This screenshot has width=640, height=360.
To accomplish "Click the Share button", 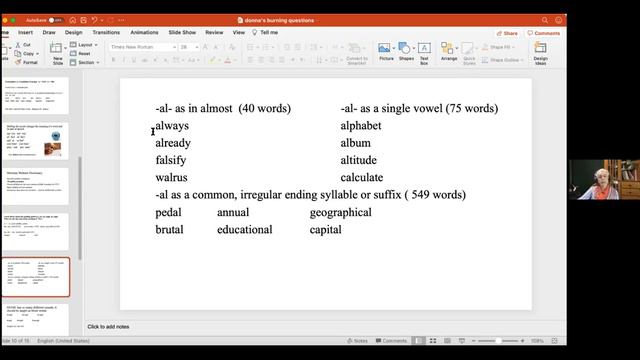I will click(507, 33).
